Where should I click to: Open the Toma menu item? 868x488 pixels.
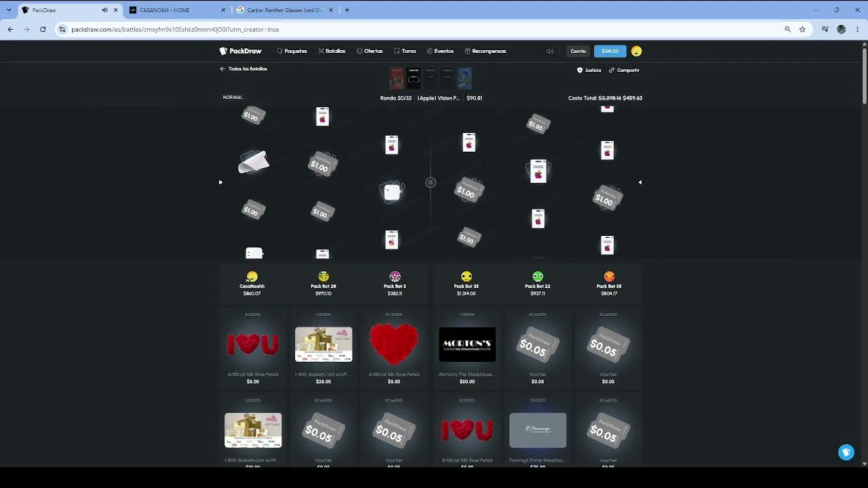click(405, 51)
